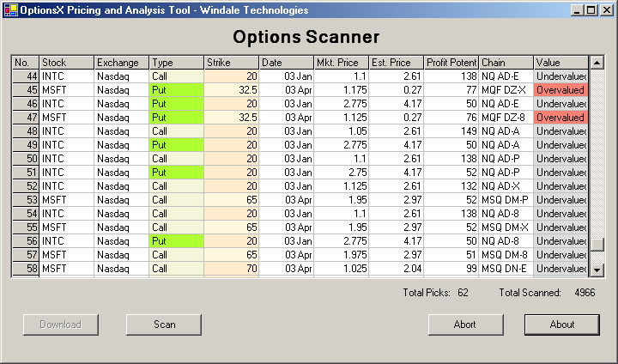Select row header number 44

pos(26,76)
